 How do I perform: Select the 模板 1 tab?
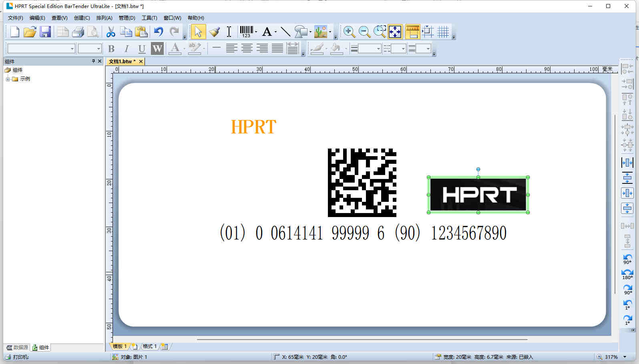pos(120,346)
